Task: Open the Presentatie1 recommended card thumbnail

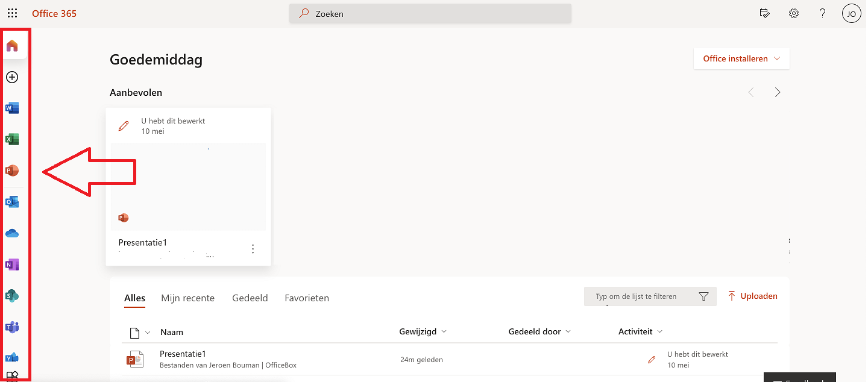Action: coord(188,187)
